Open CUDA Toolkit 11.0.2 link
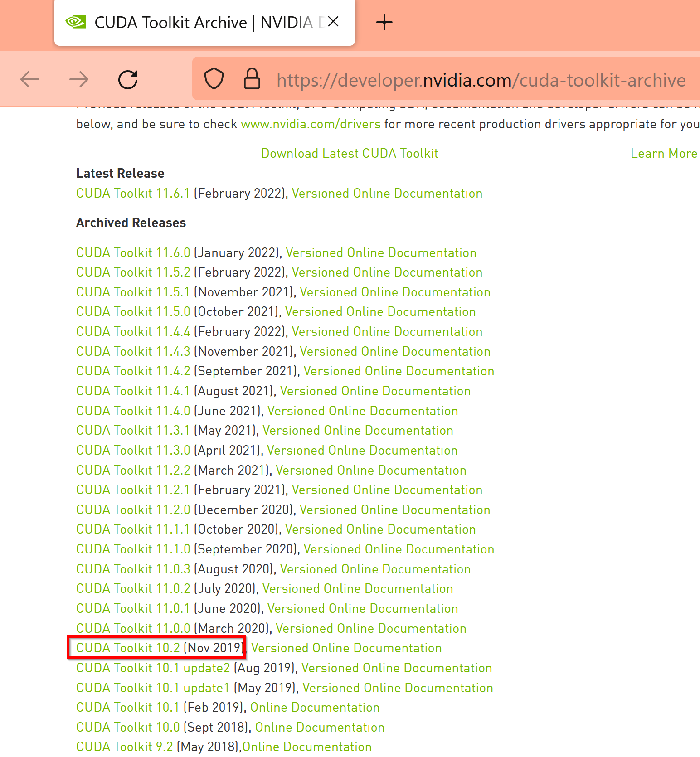 pos(133,589)
